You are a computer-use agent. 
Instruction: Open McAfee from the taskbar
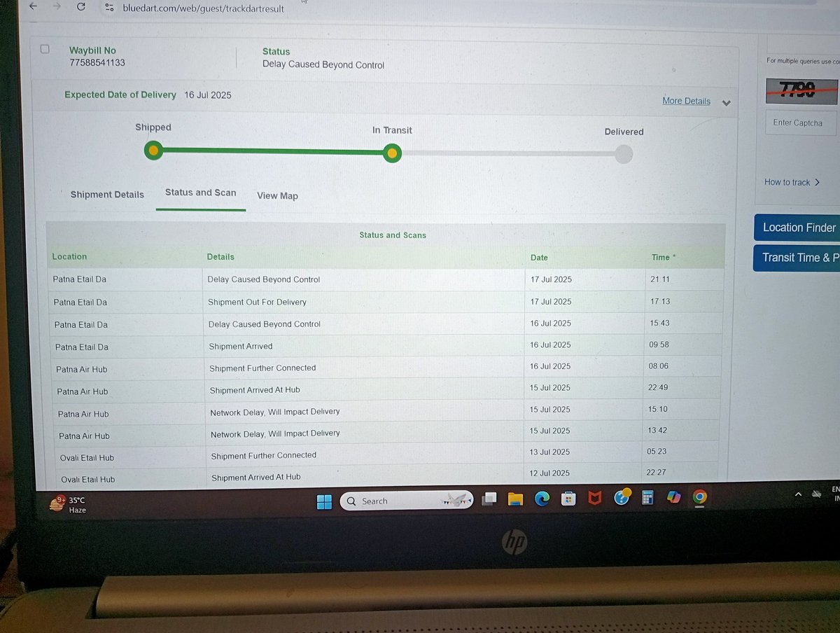(595, 499)
